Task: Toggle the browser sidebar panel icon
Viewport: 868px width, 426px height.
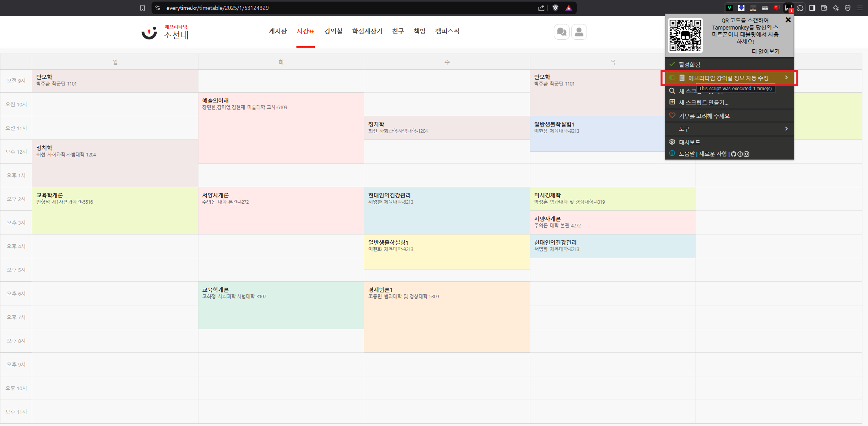Action: pyautogui.click(x=812, y=8)
